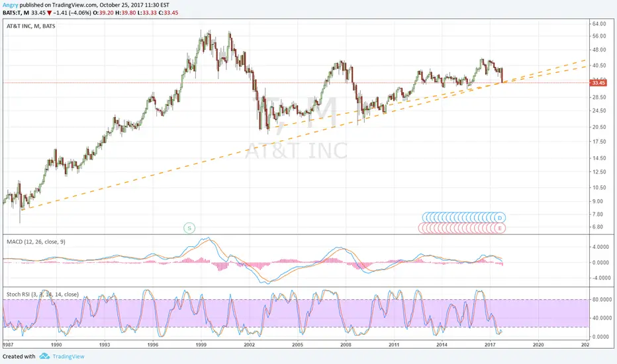Click the 2002 time axis label
The width and height of the screenshot is (617, 364).
[249, 345]
